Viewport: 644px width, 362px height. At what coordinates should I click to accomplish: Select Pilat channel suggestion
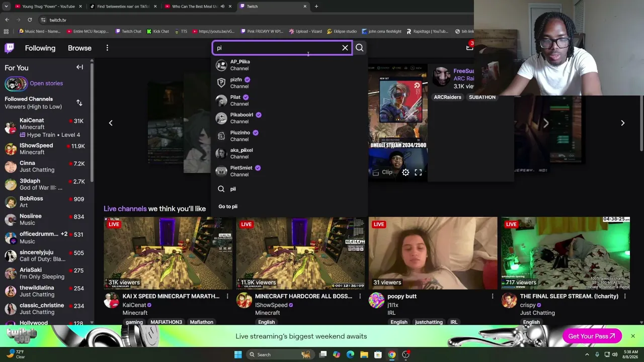pyautogui.click(x=289, y=101)
